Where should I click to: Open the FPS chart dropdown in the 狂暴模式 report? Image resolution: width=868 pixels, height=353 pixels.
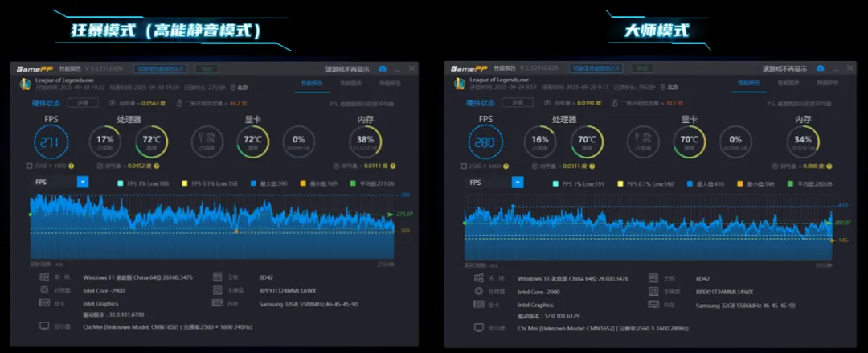[x=83, y=182]
